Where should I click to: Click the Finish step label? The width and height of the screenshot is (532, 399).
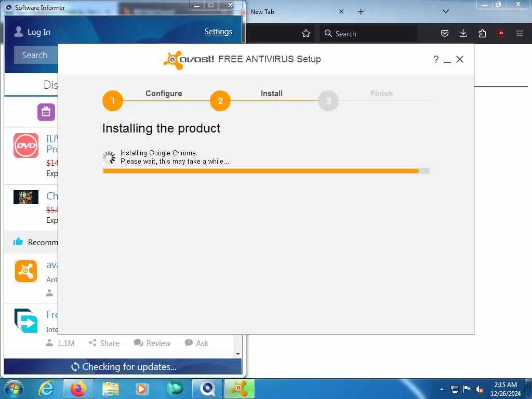pos(381,94)
